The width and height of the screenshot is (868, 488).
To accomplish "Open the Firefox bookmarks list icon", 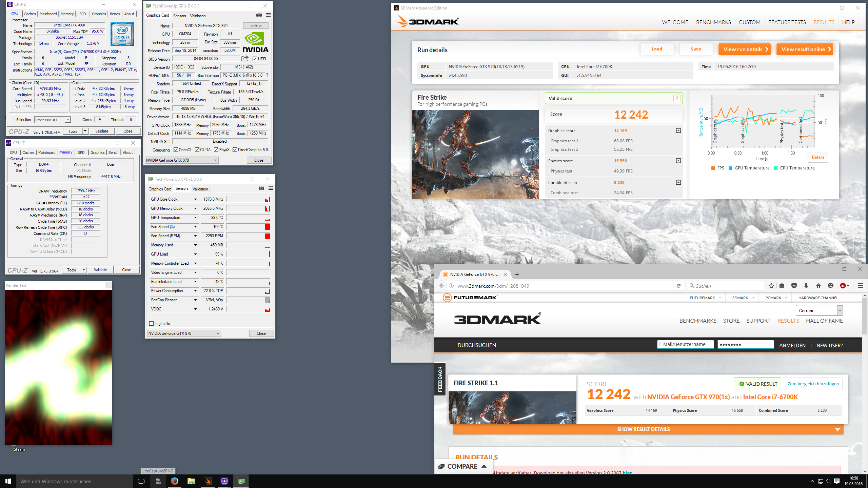I will point(782,286).
